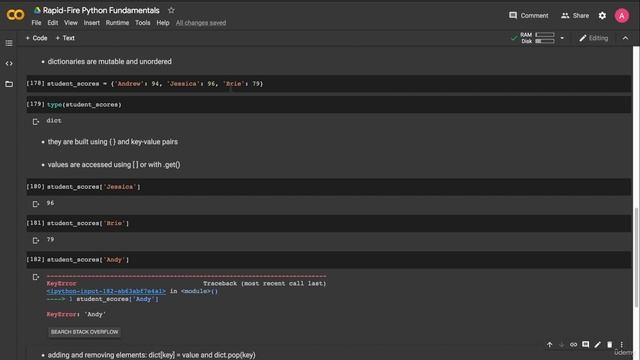Open the user account avatar
This screenshot has width=640, height=360.
click(622, 16)
